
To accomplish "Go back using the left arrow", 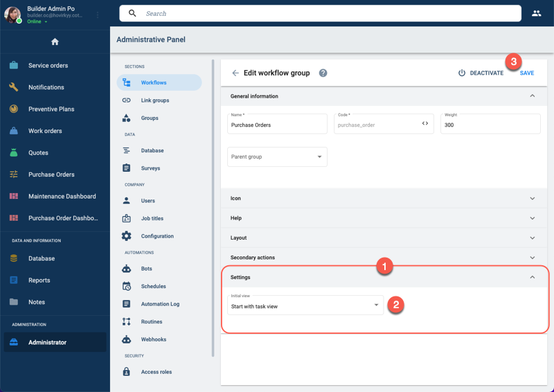I will pyautogui.click(x=235, y=73).
